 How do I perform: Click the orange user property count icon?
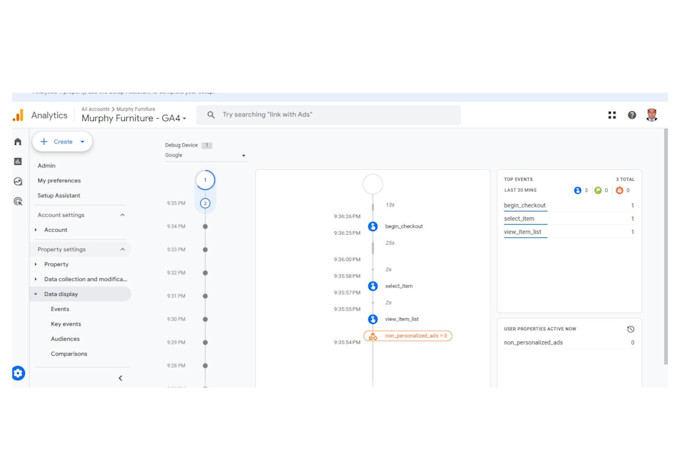[x=619, y=190]
